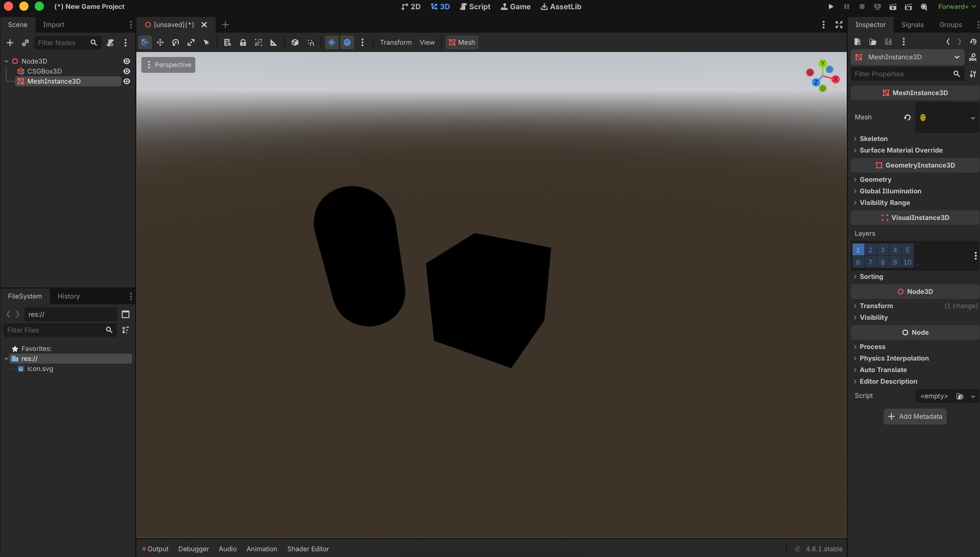Viewport: 980px width, 557px height.
Task: Select the Move mode tool
Action: [160, 42]
